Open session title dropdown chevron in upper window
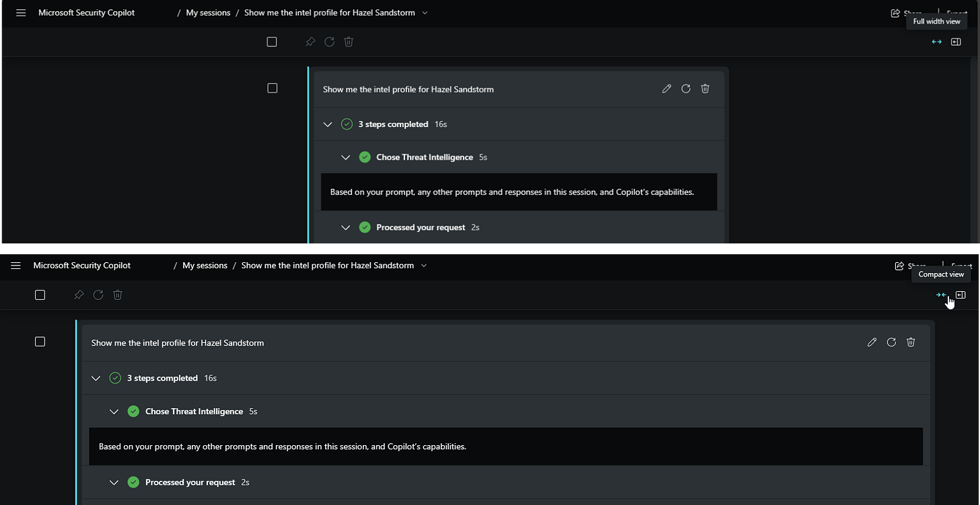 point(425,13)
